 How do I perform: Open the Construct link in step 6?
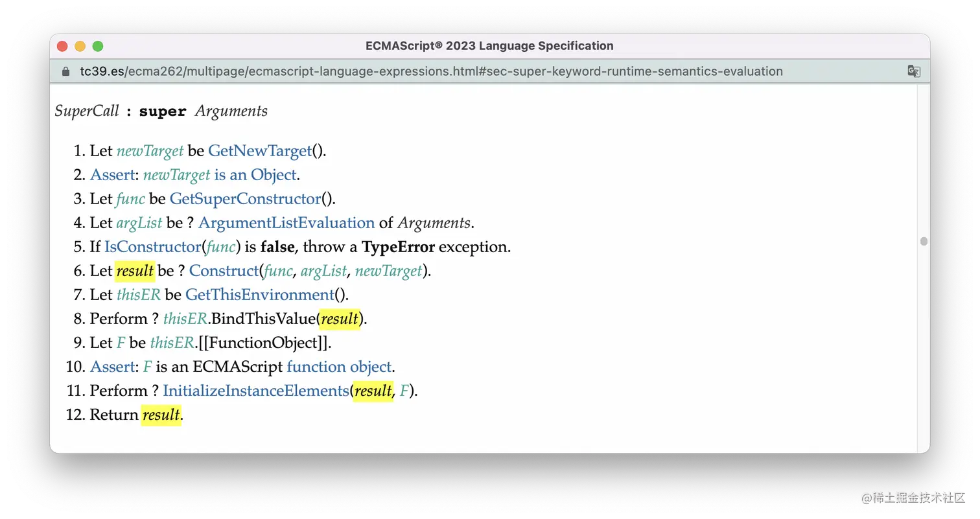(224, 271)
